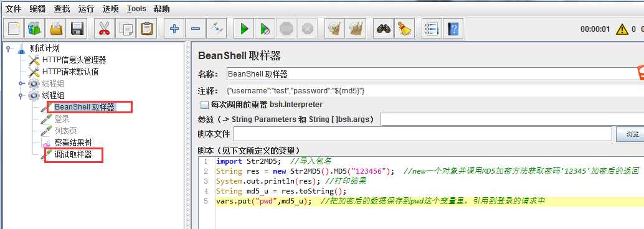Viewport: 644px width, 229px height.
Task: Select BeanShell 取样器 tree node
Action: pos(85,108)
